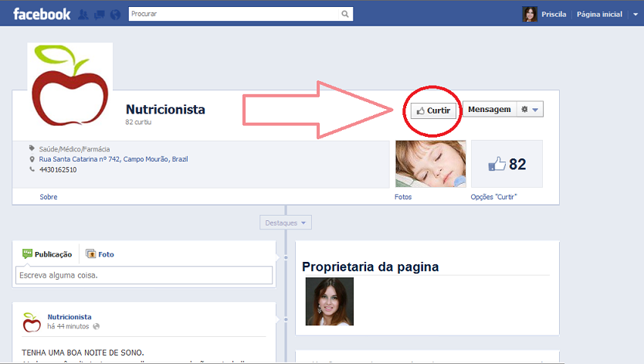
Task: Click the 82 likes thumbs-up box
Action: pyautogui.click(x=507, y=164)
